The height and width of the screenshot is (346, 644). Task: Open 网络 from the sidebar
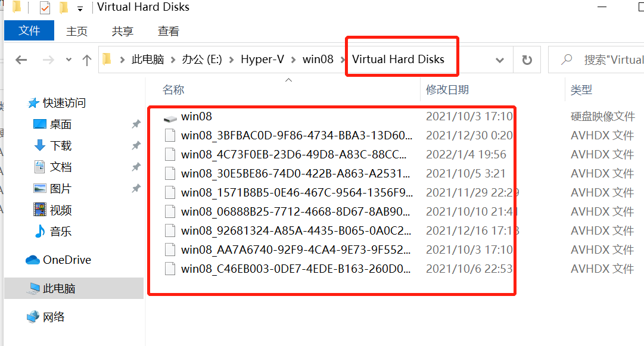[x=53, y=316]
